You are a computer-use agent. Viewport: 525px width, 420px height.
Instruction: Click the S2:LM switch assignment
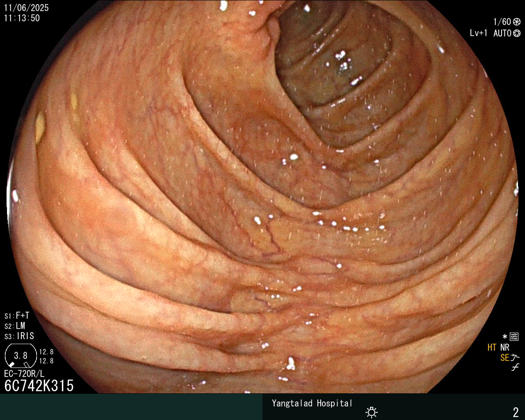(15, 326)
